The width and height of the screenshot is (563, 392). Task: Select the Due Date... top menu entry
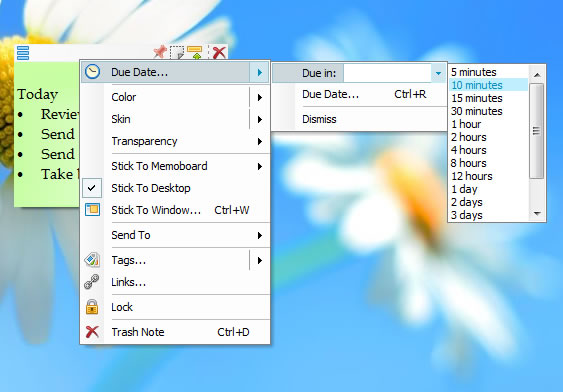click(175, 72)
